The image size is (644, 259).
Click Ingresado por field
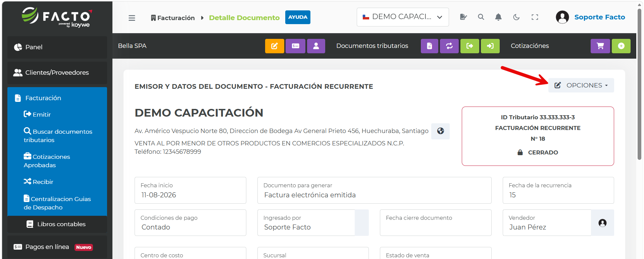306,223
